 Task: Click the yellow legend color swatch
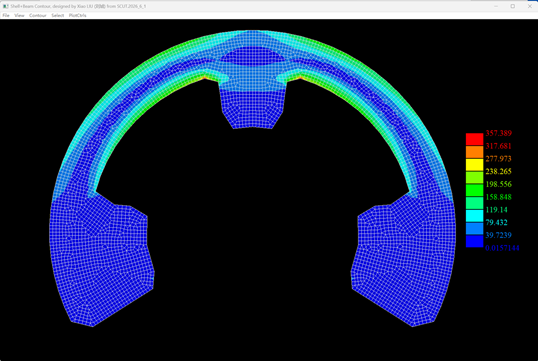pyautogui.click(x=475, y=165)
